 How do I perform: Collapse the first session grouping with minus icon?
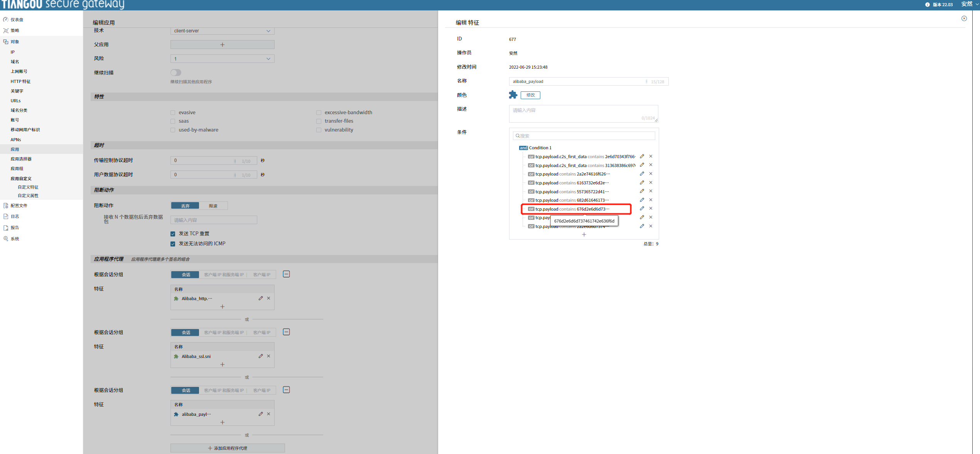pyautogui.click(x=286, y=274)
